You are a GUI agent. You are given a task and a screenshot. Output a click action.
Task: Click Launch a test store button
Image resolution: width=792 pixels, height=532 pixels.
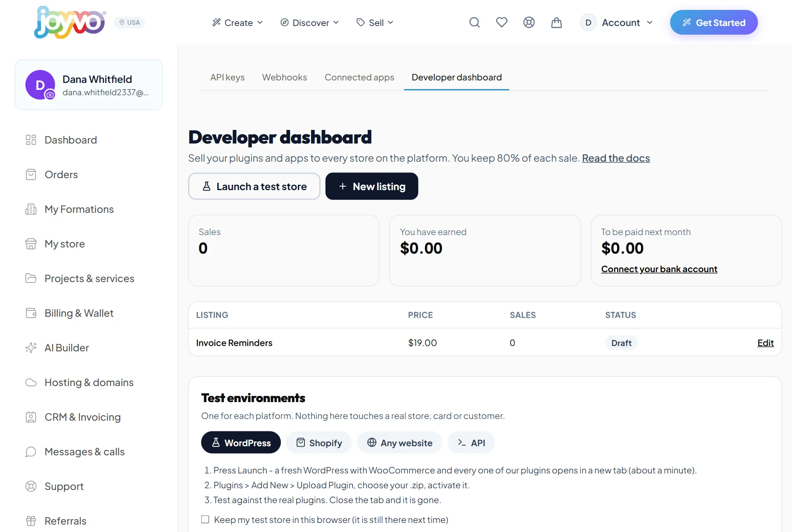[254, 186]
